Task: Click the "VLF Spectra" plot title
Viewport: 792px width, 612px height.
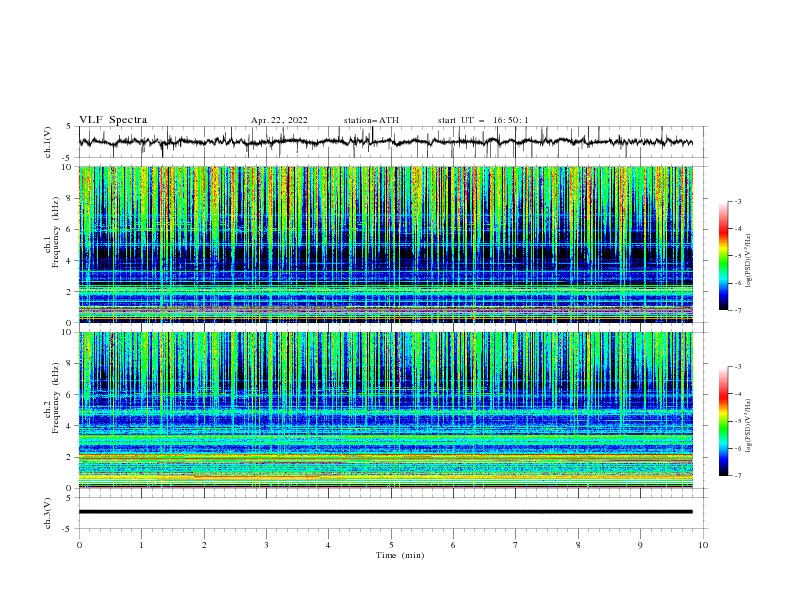Action: [113, 120]
